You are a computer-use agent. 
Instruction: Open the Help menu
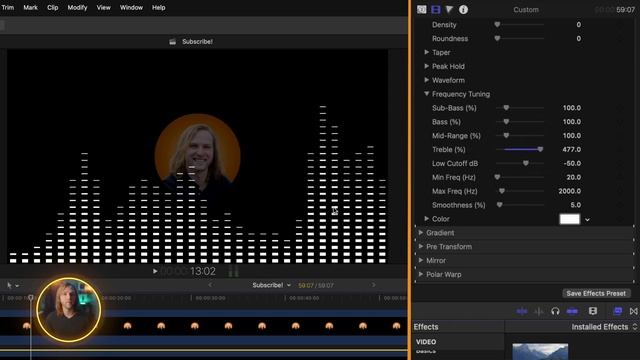[159, 7]
